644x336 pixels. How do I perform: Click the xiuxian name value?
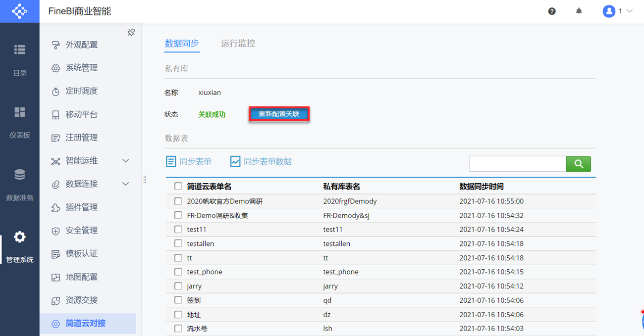click(x=210, y=93)
